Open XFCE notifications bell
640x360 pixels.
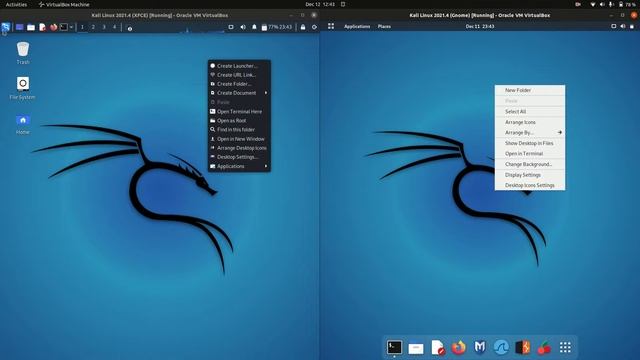point(254,27)
